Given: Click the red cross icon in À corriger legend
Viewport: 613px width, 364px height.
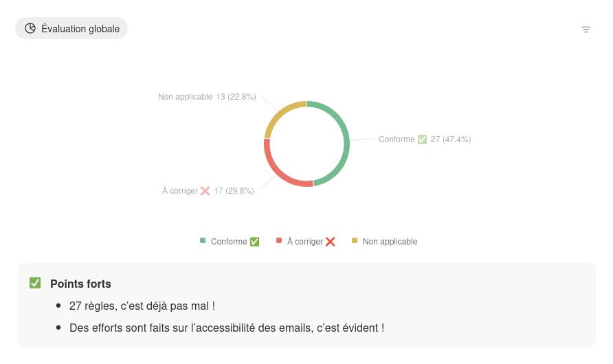Looking at the screenshot, I should point(331,242).
